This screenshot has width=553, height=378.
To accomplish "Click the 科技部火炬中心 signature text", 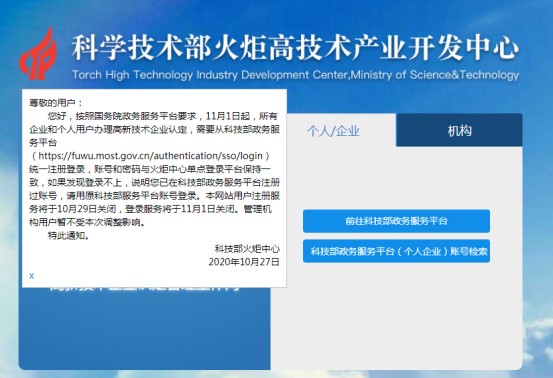I will pyautogui.click(x=247, y=249).
